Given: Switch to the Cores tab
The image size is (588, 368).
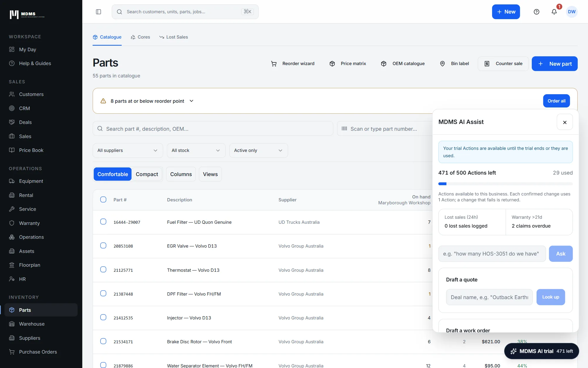Looking at the screenshot, I should 140,37.
